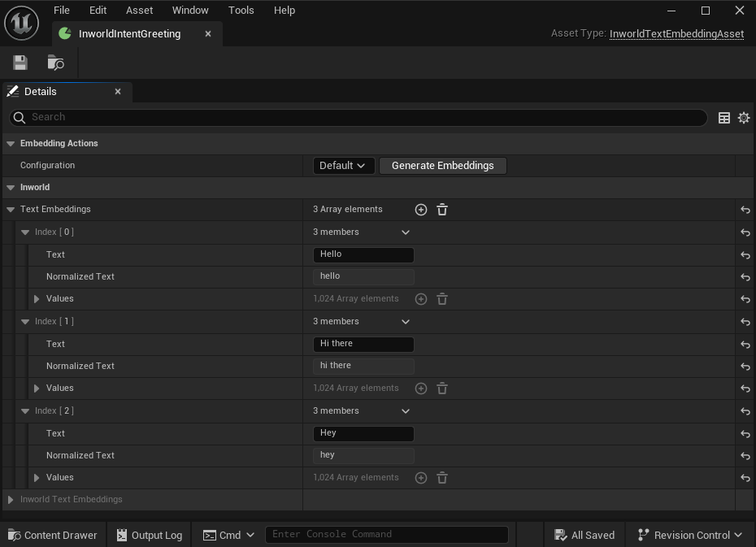Screen dimensions: 756x547
Task: Expand Values under Index [0]
Action: (37, 299)
